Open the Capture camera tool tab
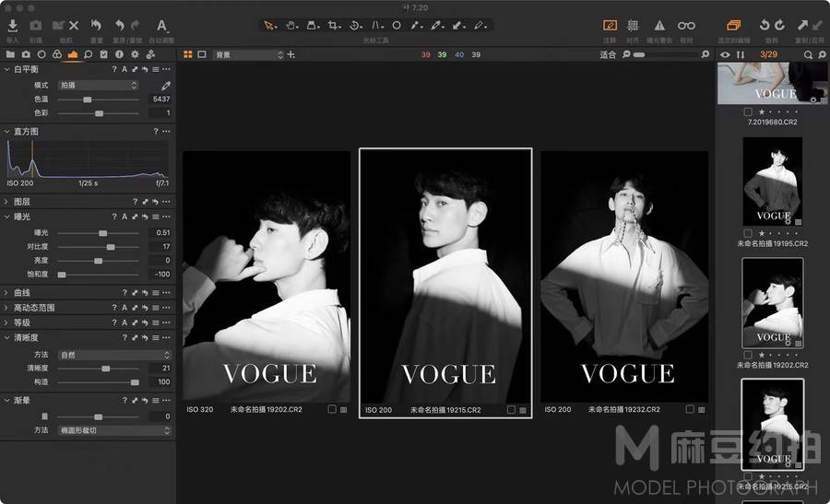 click(26, 54)
